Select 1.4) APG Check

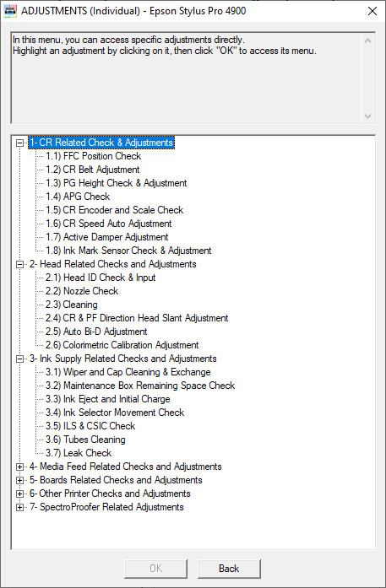click(x=78, y=197)
